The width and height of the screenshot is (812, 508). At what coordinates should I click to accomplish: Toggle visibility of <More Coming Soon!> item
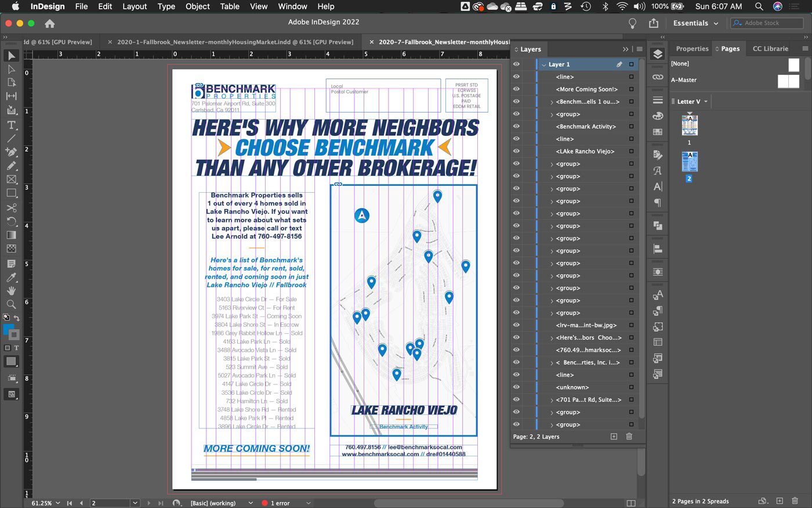point(516,89)
